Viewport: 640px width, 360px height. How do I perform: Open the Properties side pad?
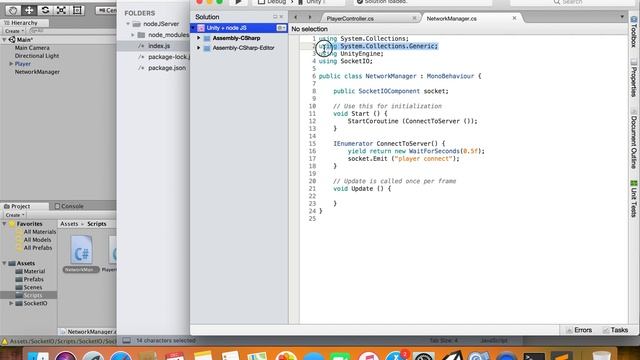[634, 78]
